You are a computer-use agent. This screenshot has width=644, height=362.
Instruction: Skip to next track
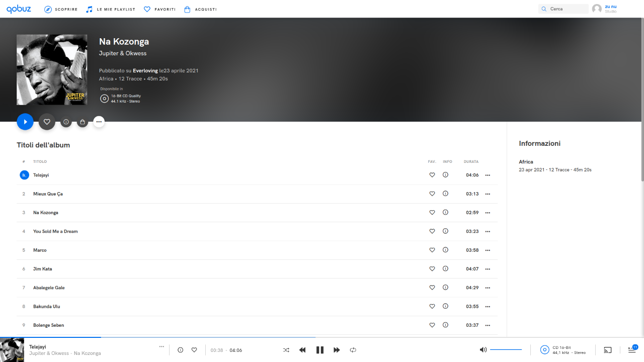[x=337, y=350]
